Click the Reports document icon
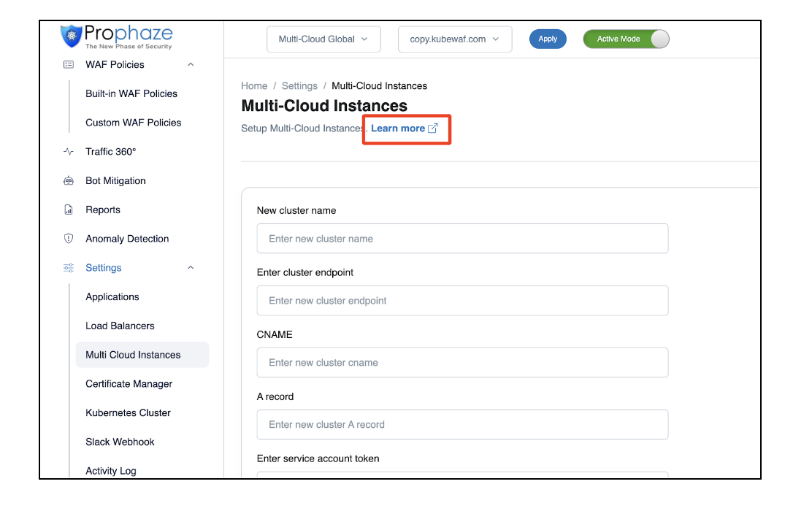 pos(69,210)
